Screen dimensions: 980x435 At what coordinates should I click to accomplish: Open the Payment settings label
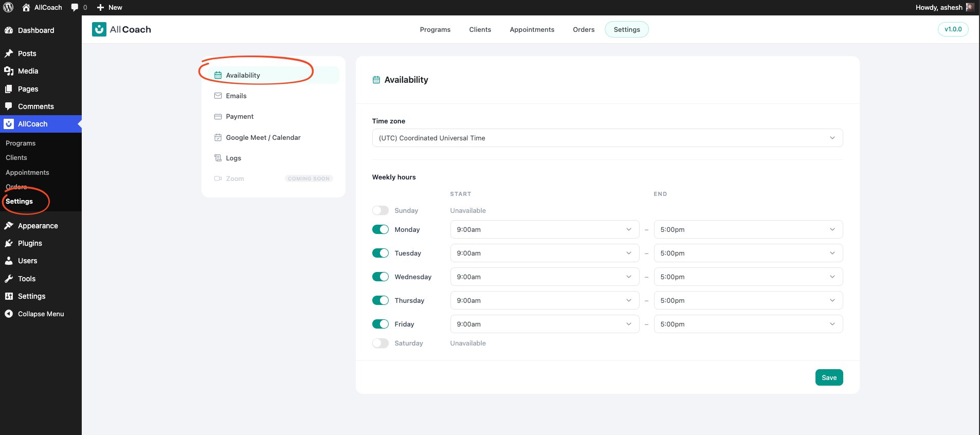pyautogui.click(x=240, y=117)
